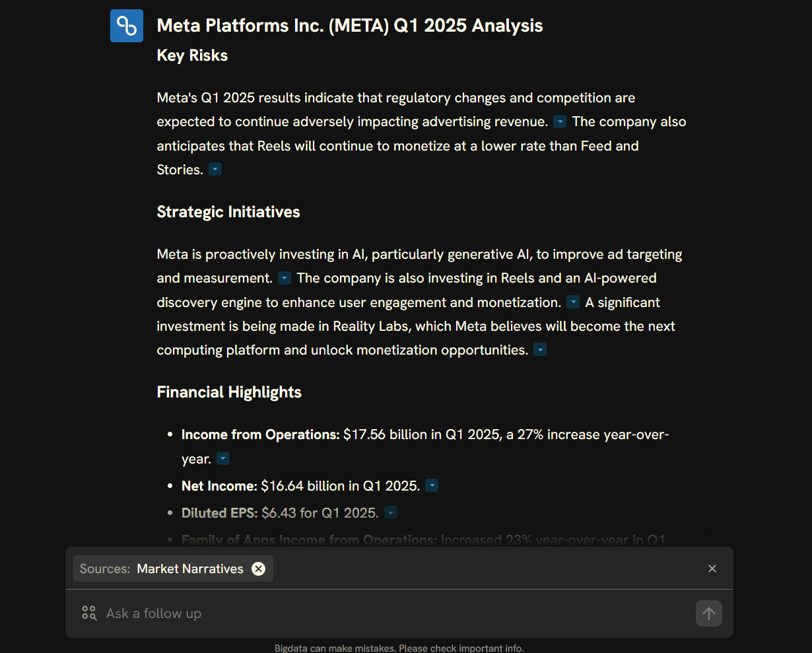This screenshot has width=812, height=653.
Task: Click the Financial Highlights heading
Action: click(x=229, y=392)
